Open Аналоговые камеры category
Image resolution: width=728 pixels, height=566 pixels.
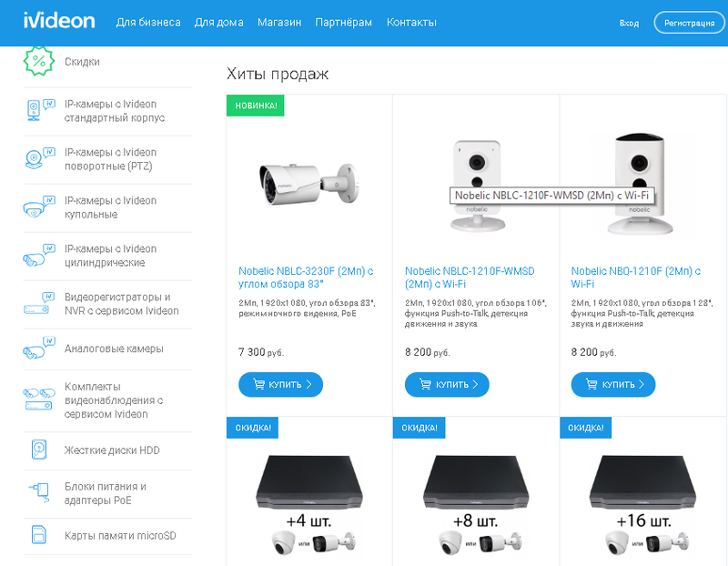[114, 349]
